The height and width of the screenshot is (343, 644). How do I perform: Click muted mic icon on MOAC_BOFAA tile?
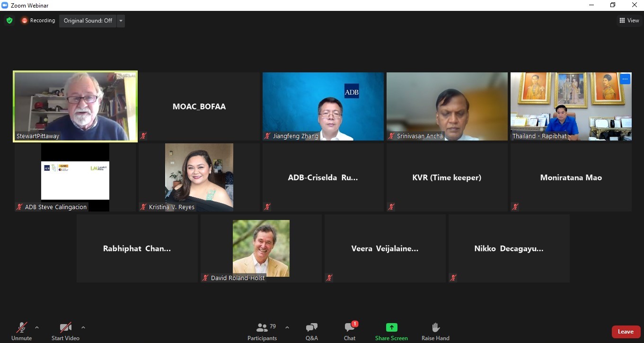(x=143, y=136)
